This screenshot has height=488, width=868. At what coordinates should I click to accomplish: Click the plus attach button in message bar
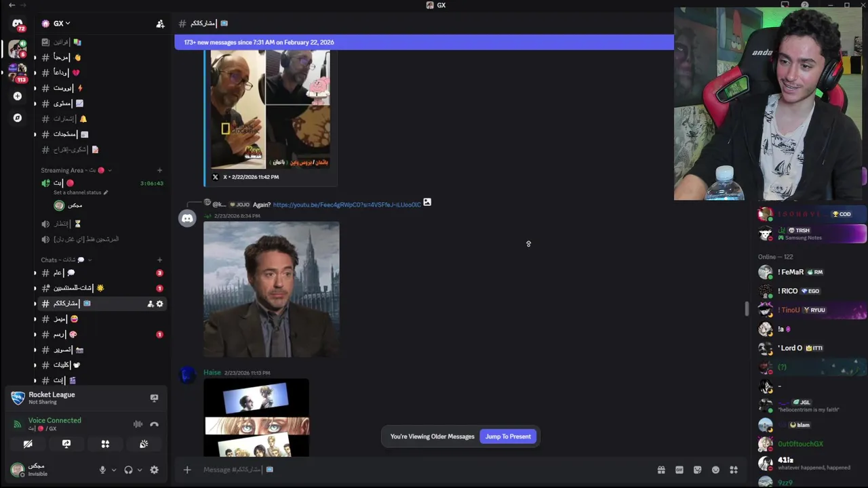click(x=187, y=470)
